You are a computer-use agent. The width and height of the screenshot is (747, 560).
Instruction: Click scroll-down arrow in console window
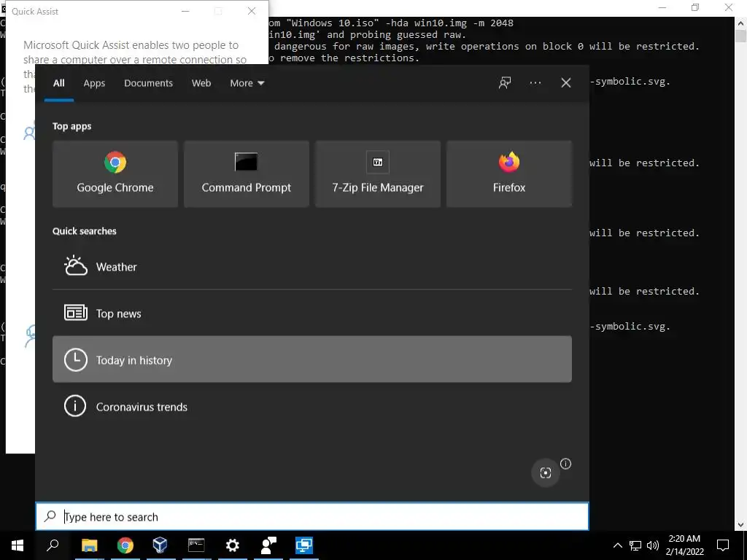pyautogui.click(x=741, y=525)
